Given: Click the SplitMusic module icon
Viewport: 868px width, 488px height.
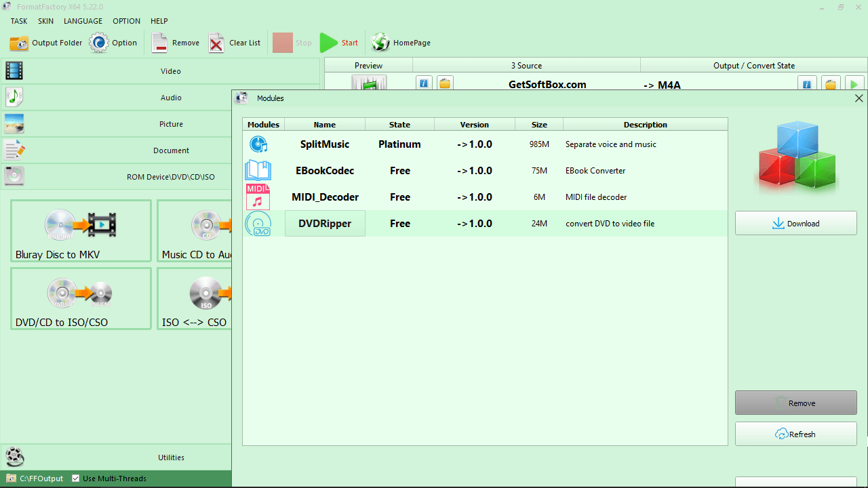Looking at the screenshot, I should pos(258,144).
